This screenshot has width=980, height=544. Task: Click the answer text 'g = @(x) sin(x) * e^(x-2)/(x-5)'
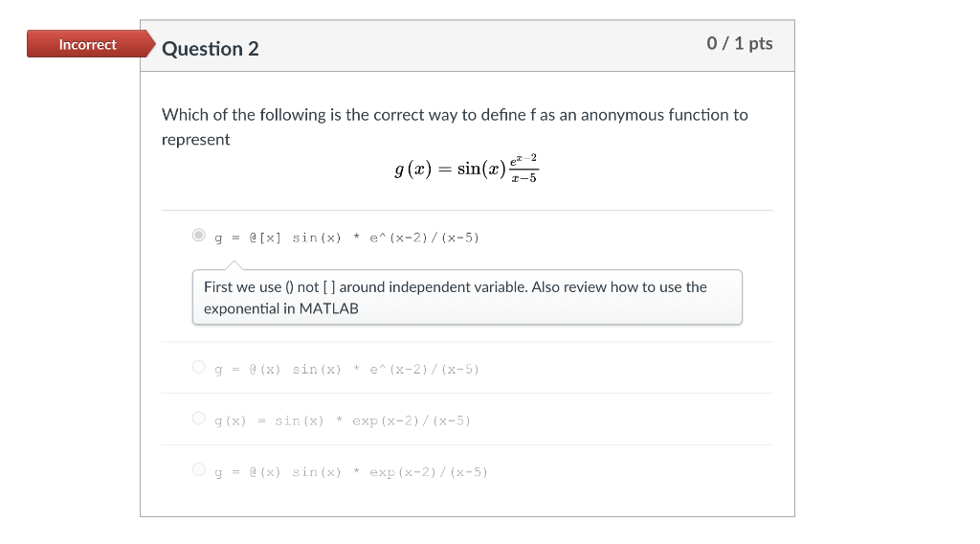point(346,369)
